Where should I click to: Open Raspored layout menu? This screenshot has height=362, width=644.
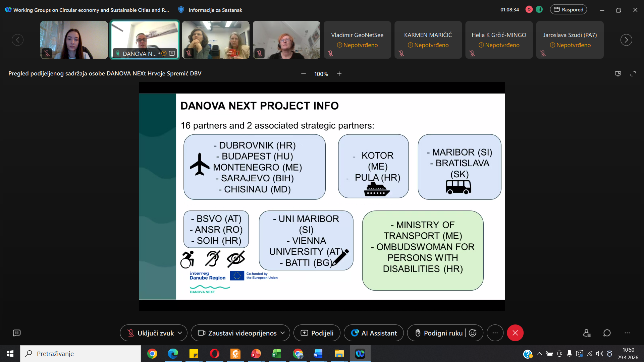tap(569, 10)
